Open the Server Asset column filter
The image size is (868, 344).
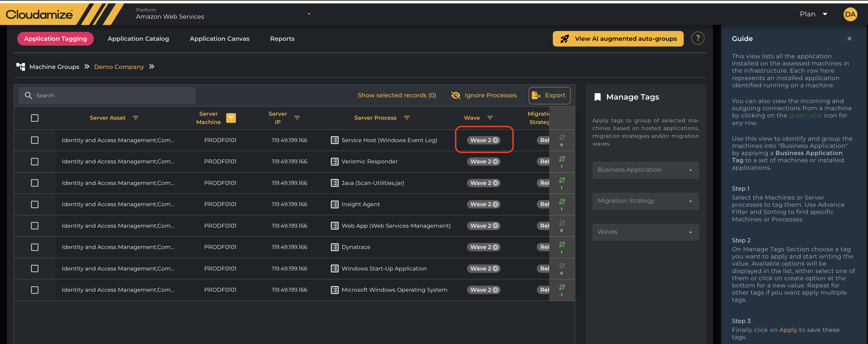[135, 118]
